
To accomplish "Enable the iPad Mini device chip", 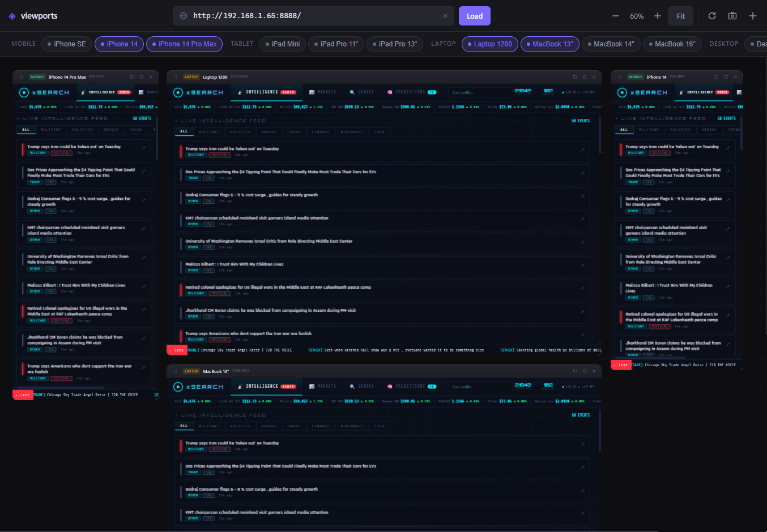I will 283,44.
